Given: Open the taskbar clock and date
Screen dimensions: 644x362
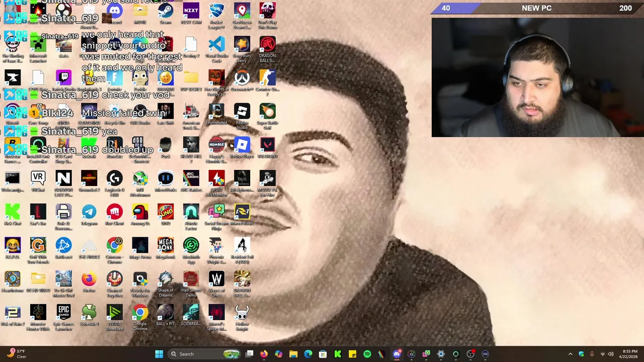Looking at the screenshot, I should pos(628,354).
